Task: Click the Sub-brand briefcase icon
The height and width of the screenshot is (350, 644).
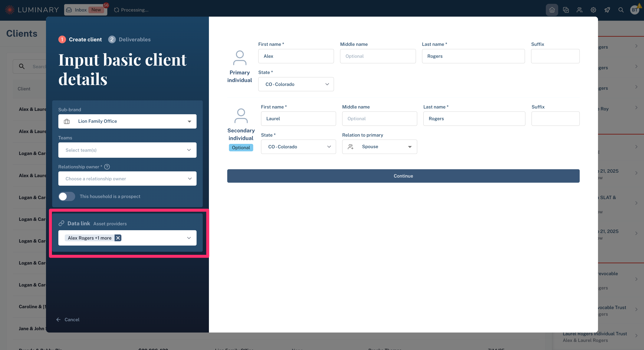Action: point(67,121)
